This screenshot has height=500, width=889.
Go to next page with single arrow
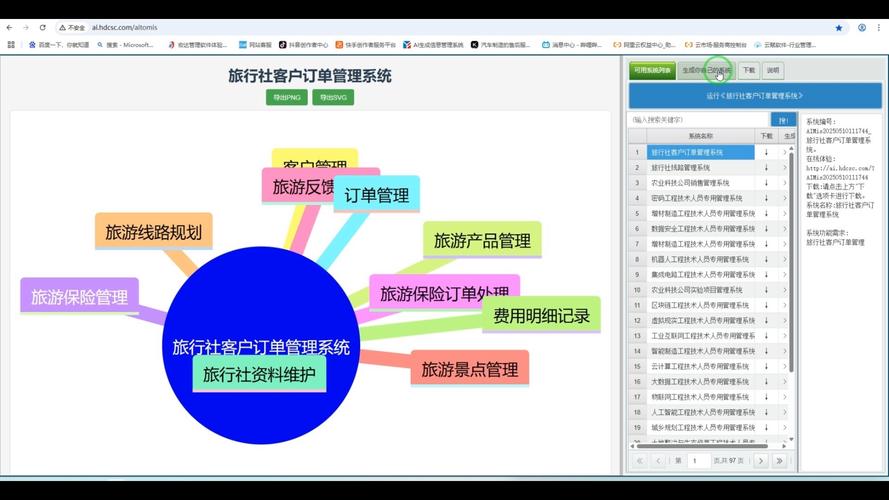click(x=761, y=461)
